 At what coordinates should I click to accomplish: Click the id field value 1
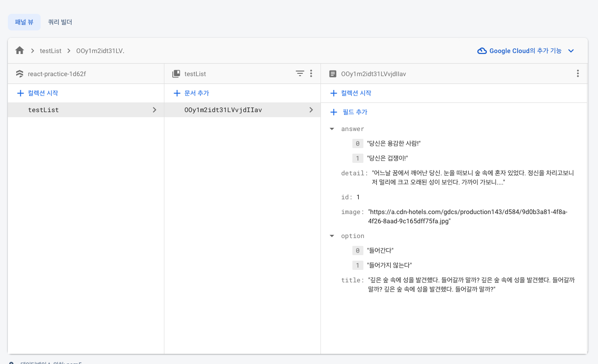coord(358,197)
